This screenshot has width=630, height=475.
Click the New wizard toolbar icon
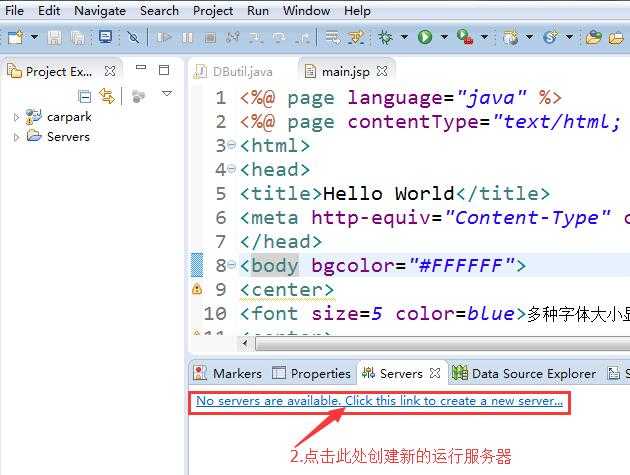click(16, 37)
